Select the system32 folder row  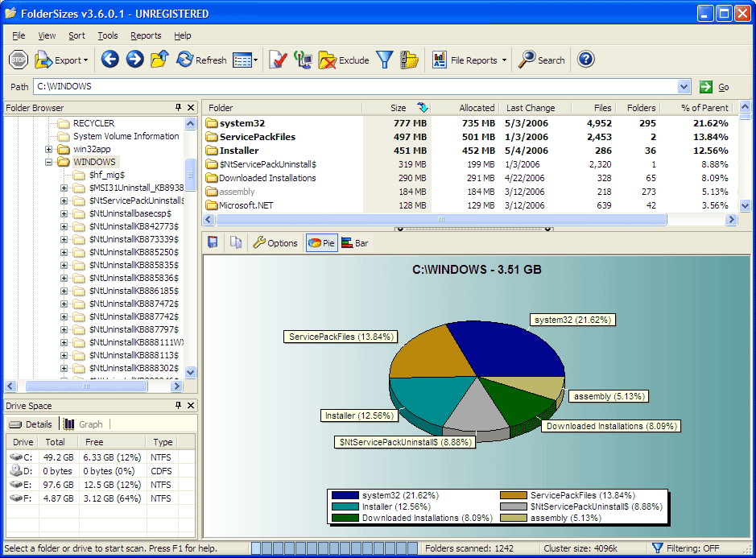(x=469, y=123)
